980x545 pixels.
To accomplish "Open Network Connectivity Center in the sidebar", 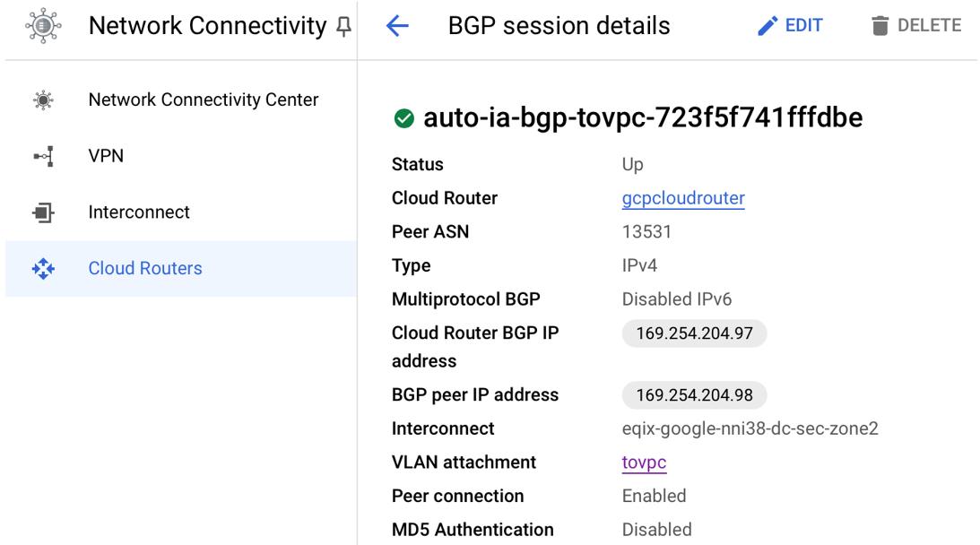I will (x=203, y=100).
